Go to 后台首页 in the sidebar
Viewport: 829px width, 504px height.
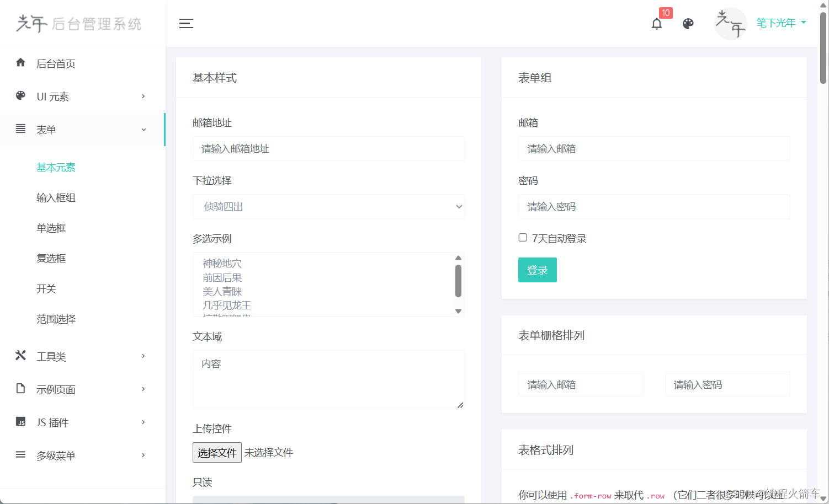(83, 63)
